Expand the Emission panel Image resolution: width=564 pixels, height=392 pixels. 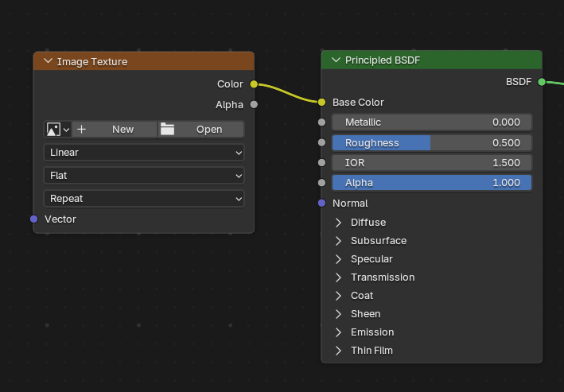(338, 332)
